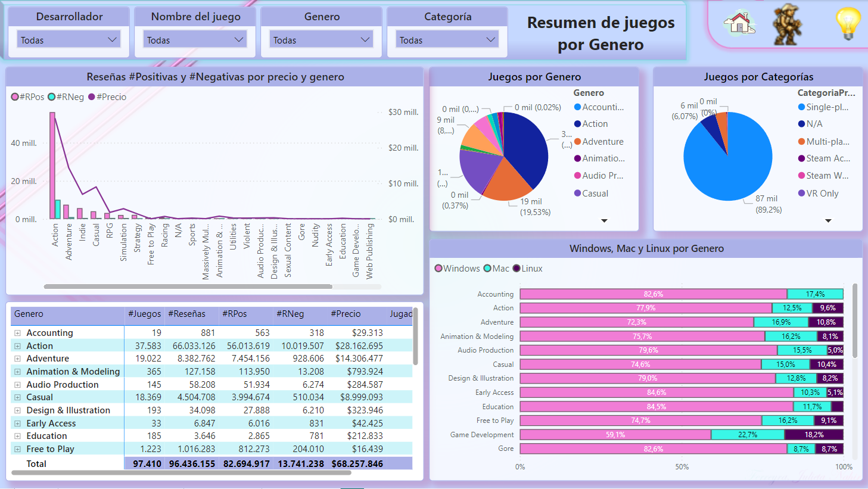Sort table by Genero column header
The image size is (868, 489).
click(29, 314)
